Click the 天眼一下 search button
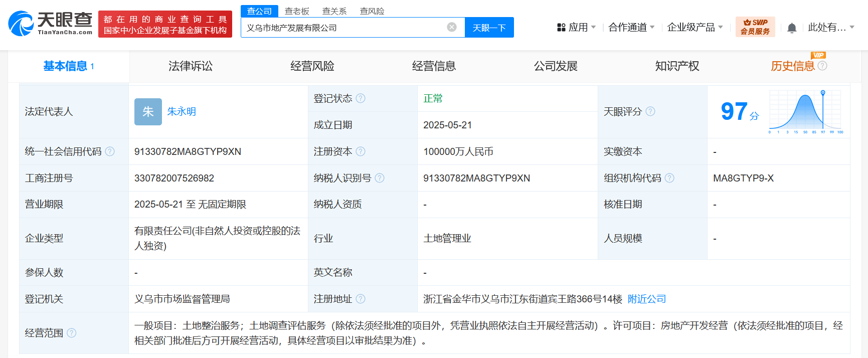 tap(489, 28)
